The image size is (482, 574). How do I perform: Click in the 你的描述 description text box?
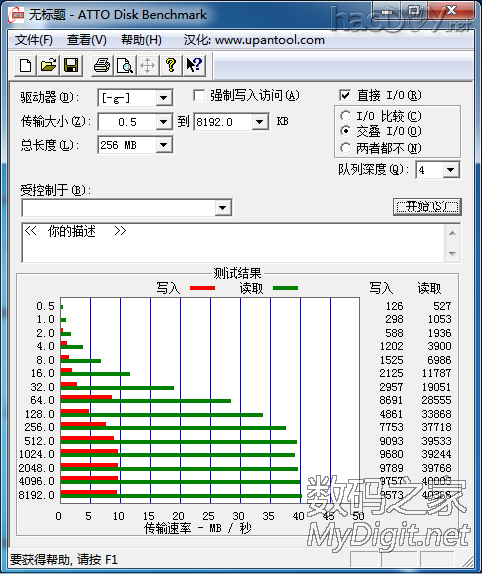tap(233, 242)
